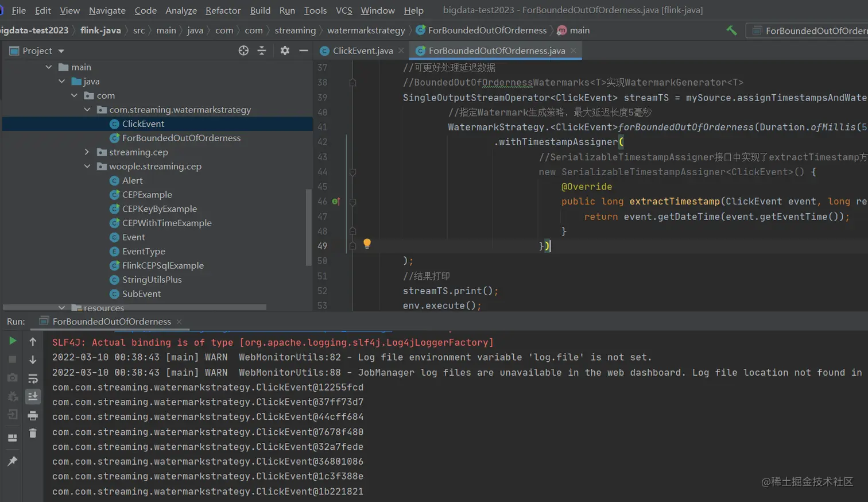Close the ForBoundedOutOfOrderness run tab

point(179,322)
